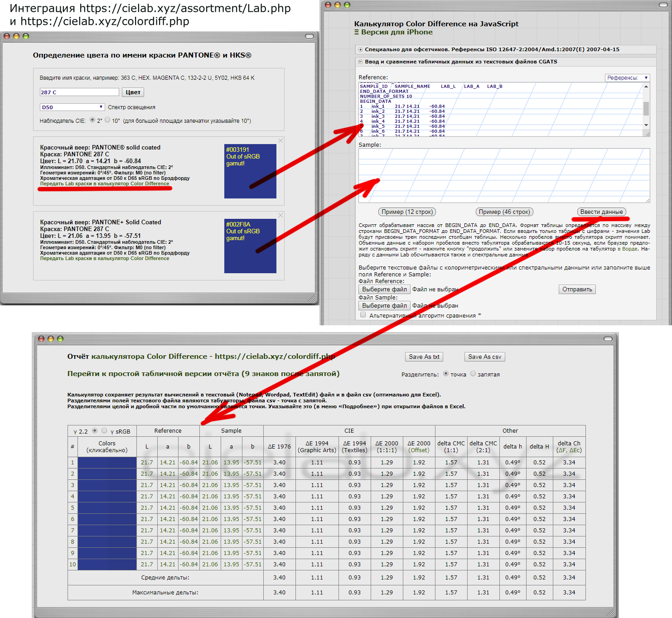Open the D50 illuminant dropdown

73,107
